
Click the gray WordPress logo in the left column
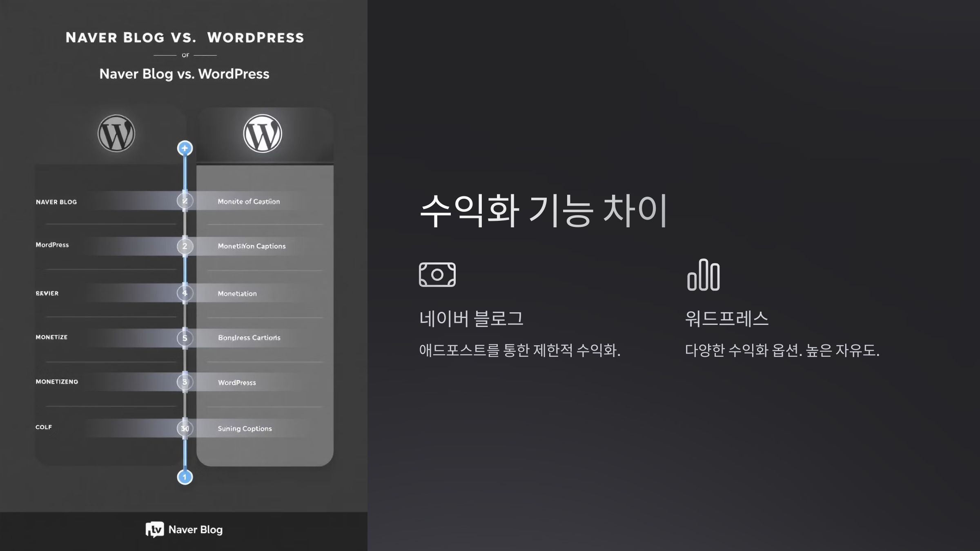pyautogui.click(x=116, y=133)
